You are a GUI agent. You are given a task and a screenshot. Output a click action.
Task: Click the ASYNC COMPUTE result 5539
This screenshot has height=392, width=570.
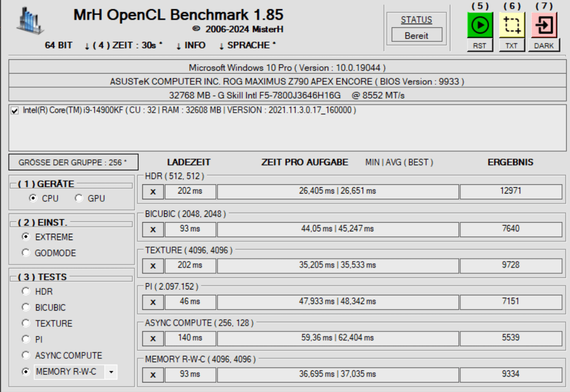click(511, 338)
